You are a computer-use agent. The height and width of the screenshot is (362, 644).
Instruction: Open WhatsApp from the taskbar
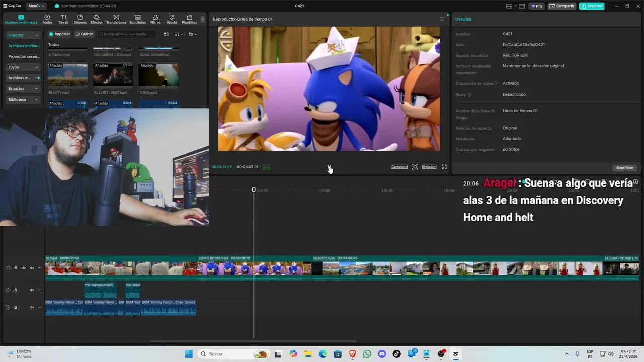click(x=367, y=354)
